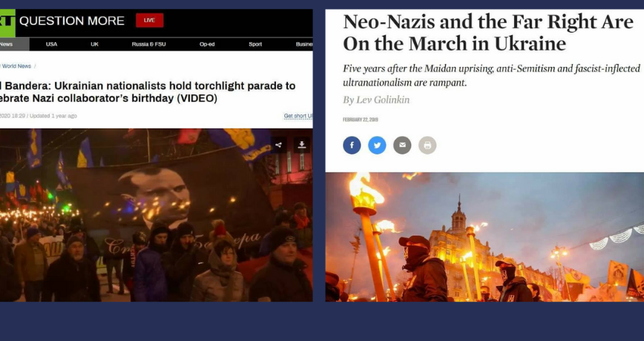This screenshot has height=341, width=644.
Task: Open the Neo-Nazis march article photo
Action: pyautogui.click(x=484, y=237)
